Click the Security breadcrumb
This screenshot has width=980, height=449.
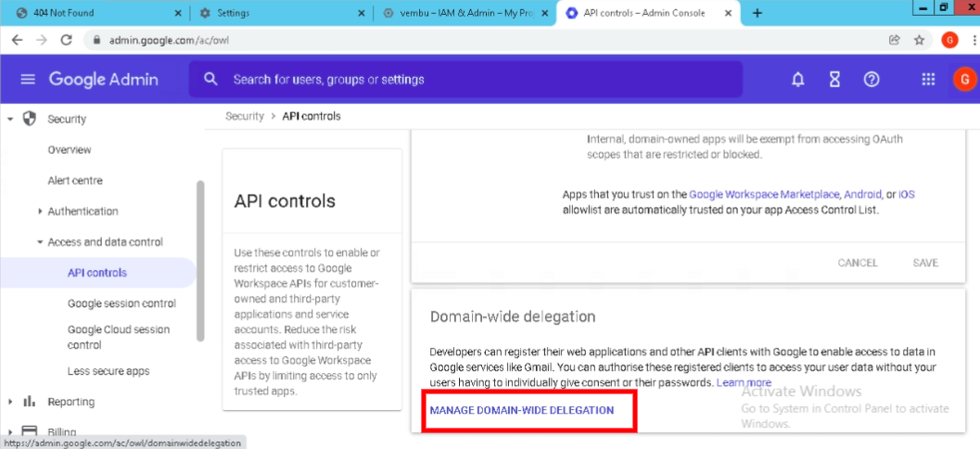[245, 116]
